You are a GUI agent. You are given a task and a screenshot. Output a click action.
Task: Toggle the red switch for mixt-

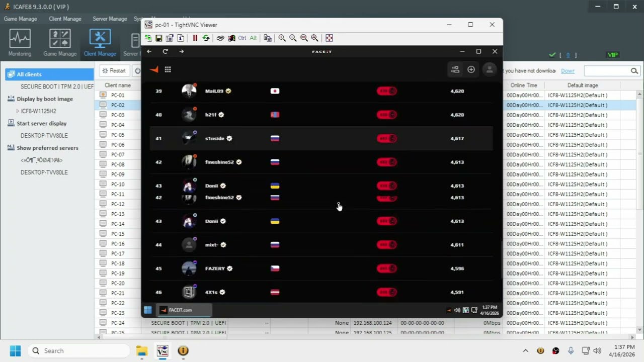coord(387,245)
